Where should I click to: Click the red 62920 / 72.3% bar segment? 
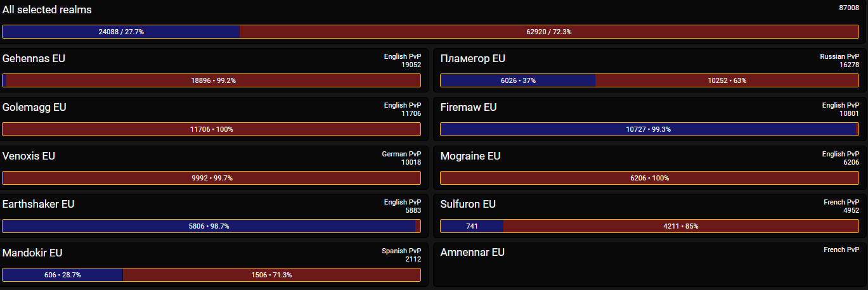click(549, 32)
